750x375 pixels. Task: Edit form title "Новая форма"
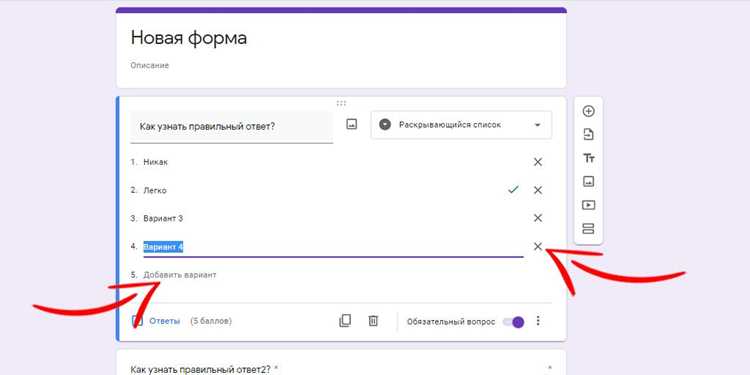tap(188, 38)
